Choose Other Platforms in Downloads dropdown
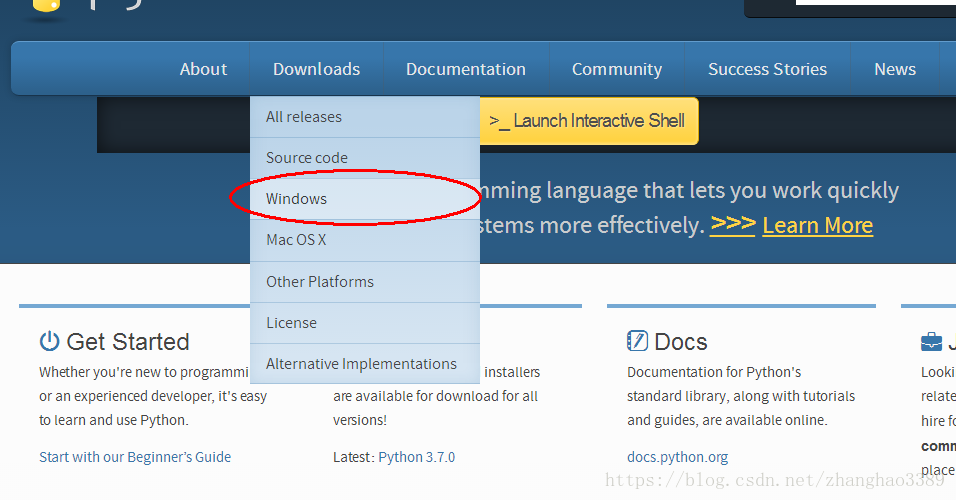The height and width of the screenshot is (500, 956). [365, 282]
